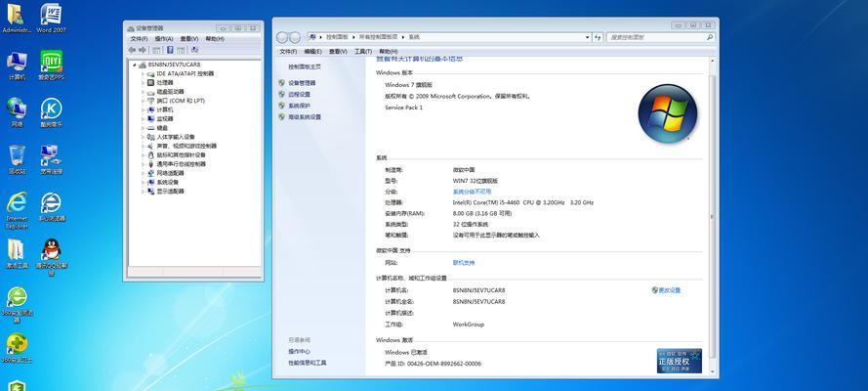Click the System window vertical scrollbar
The height and width of the screenshot is (391, 868).
coord(712,216)
